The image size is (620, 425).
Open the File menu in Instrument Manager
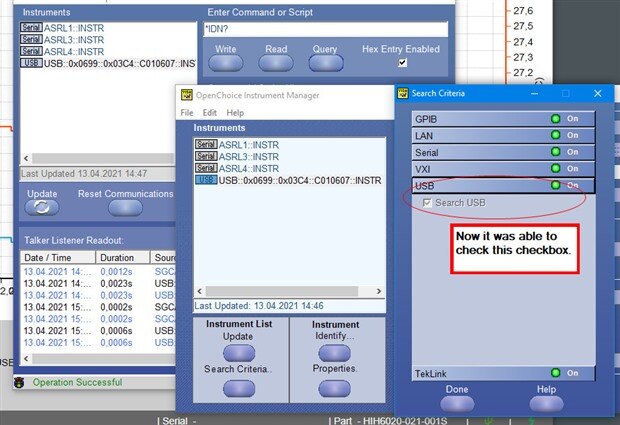coord(187,113)
